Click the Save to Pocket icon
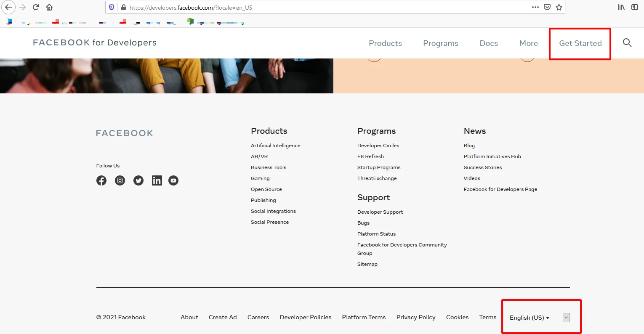Screen dimensions: 644x334 pos(547,7)
